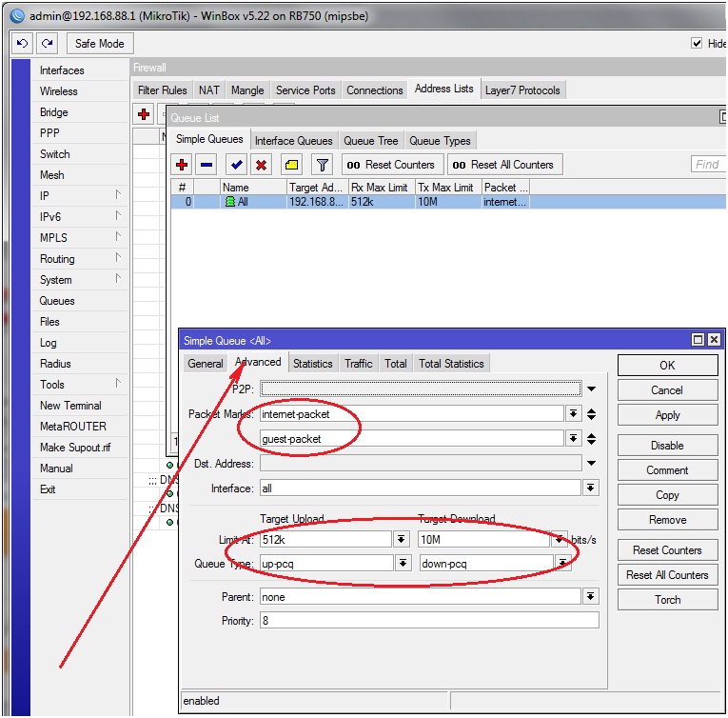This screenshot has height=718, width=728.
Task: Click the redo arrow icon
Action: 48,44
